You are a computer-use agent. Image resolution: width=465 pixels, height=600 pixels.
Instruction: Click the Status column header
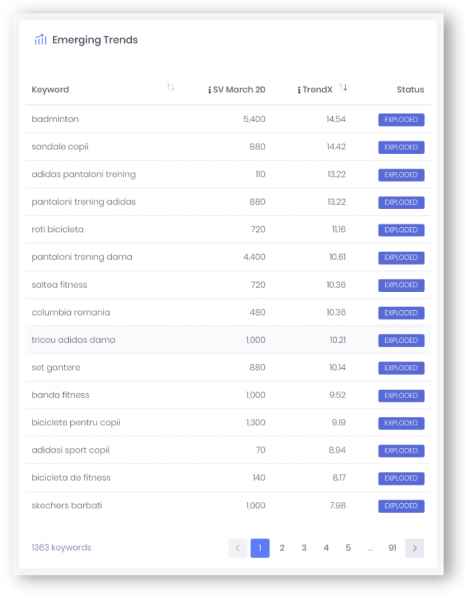pos(410,90)
